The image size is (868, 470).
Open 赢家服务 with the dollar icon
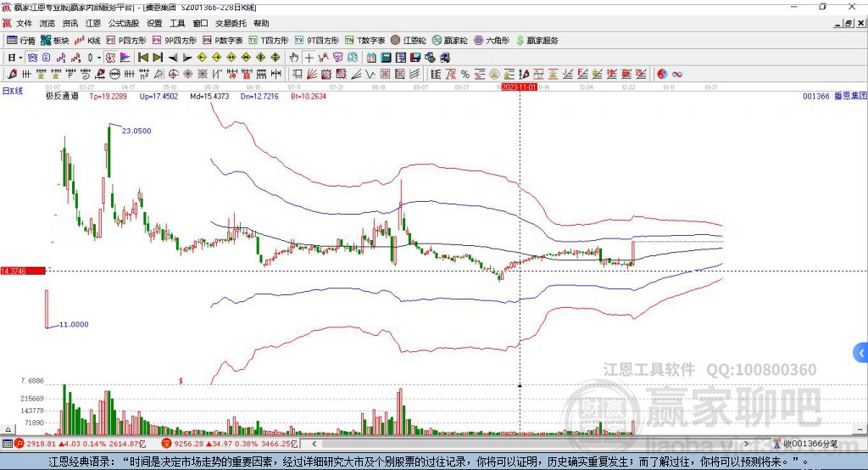pos(537,41)
